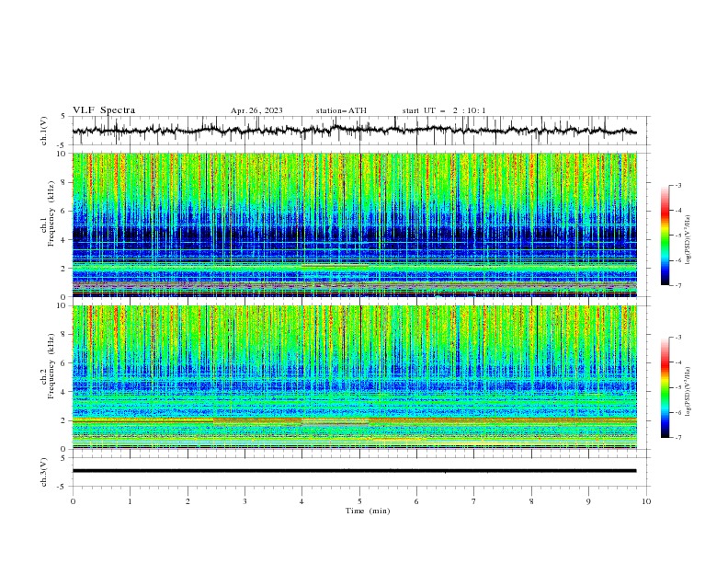Click time axis tick label "1"

pyautogui.click(x=130, y=501)
